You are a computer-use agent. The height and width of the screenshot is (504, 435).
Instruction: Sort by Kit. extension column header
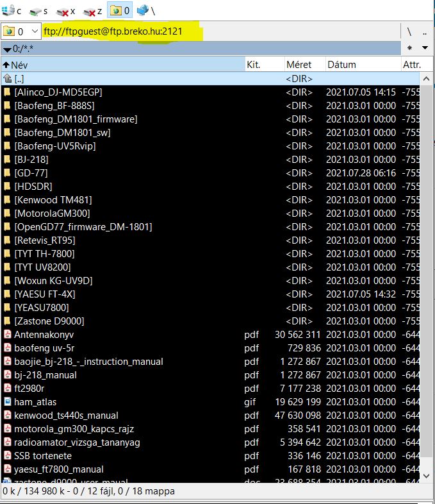pyautogui.click(x=265, y=65)
